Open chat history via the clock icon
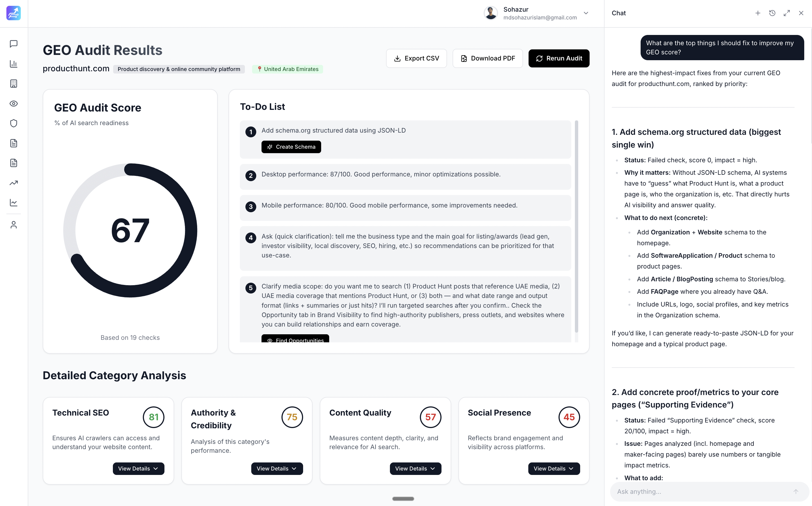 772,13
